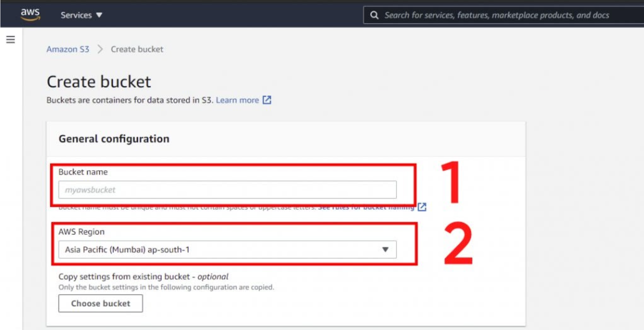Click the AWS Region label

pos(81,232)
